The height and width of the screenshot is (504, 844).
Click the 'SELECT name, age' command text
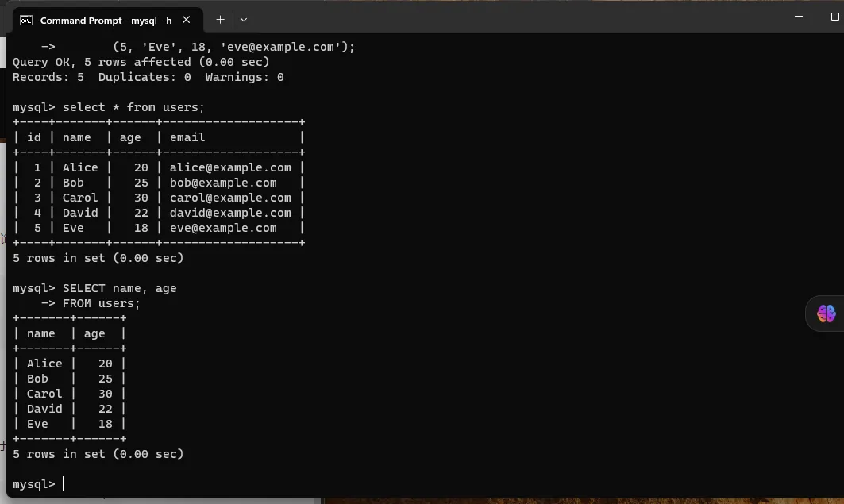[x=119, y=288]
